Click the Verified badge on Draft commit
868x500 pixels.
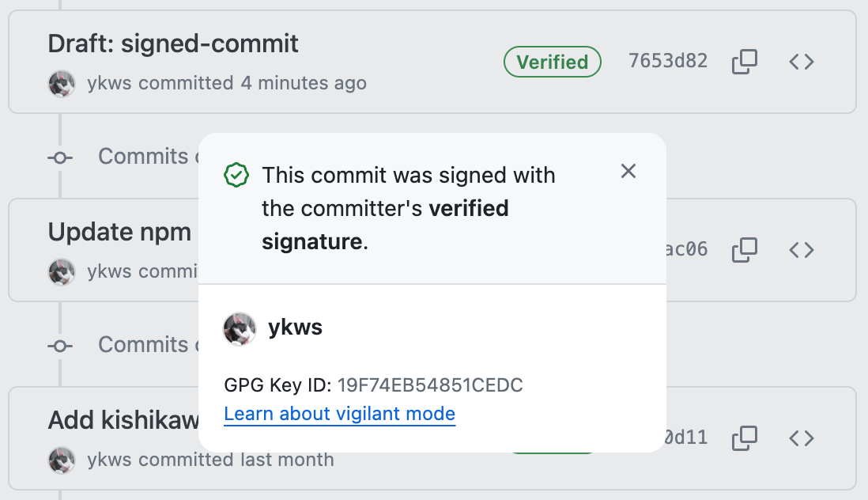pyautogui.click(x=553, y=62)
